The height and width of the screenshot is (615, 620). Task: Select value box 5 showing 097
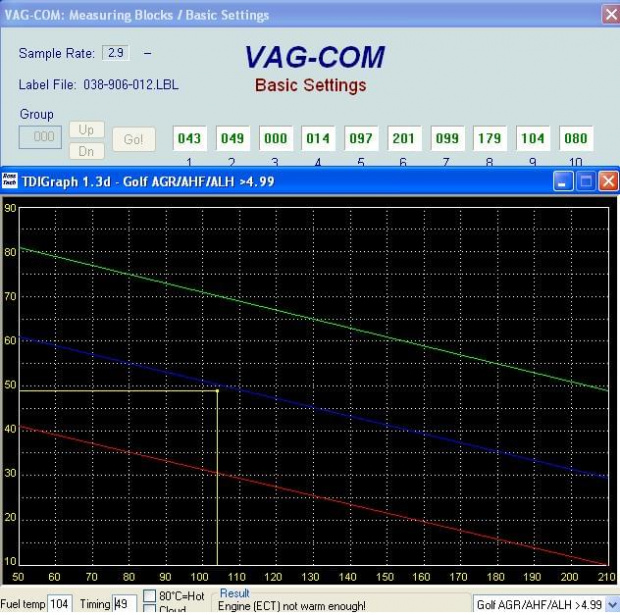coord(361,138)
